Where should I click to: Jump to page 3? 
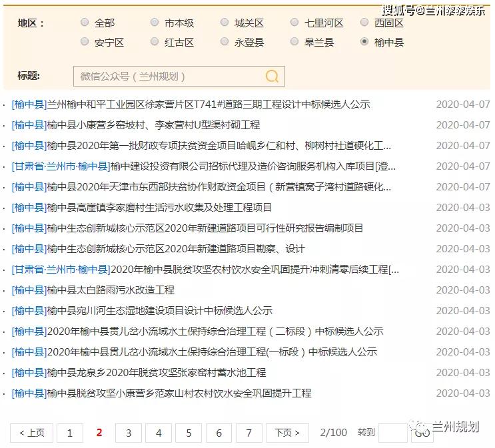(129, 433)
